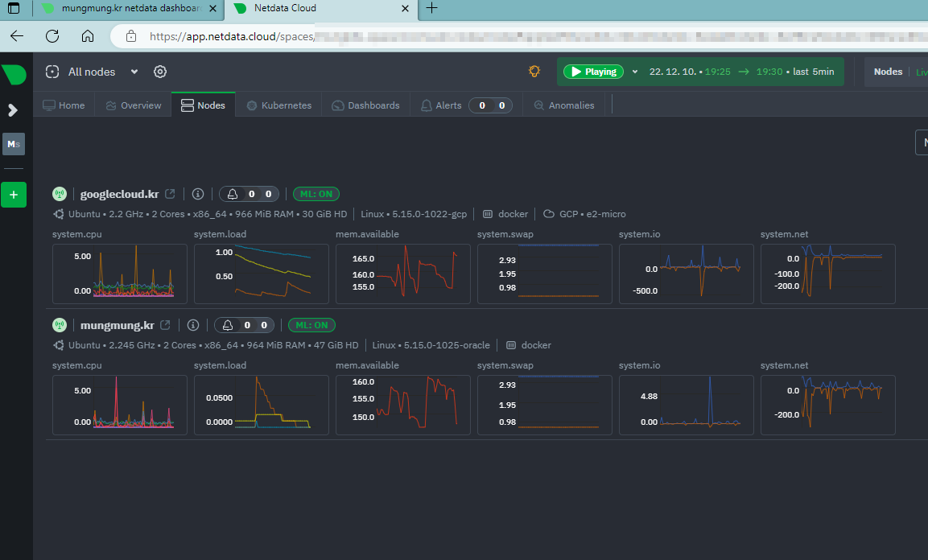Close the Netdata Cloud browser tab
928x560 pixels.
(405, 8)
